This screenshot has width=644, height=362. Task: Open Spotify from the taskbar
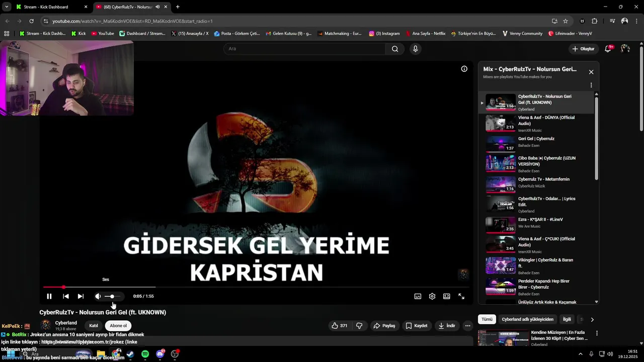point(145,354)
